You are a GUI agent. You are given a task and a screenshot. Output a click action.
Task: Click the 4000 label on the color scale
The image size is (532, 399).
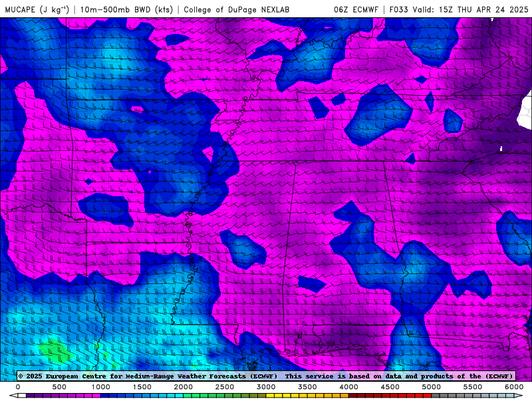point(349,387)
